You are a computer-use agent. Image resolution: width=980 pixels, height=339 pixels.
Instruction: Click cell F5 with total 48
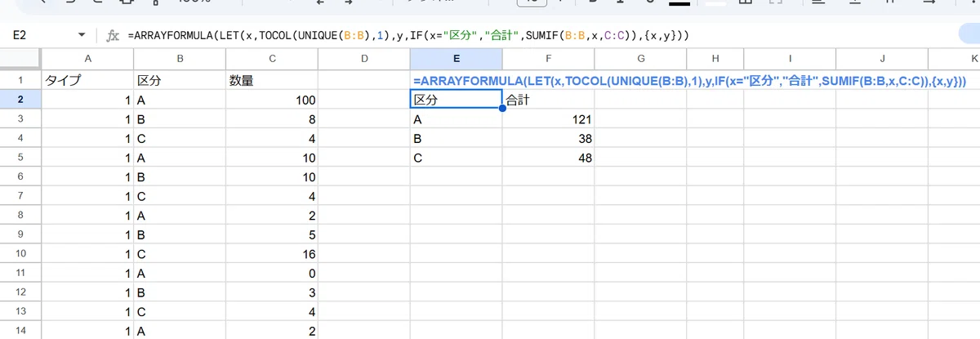(x=548, y=158)
